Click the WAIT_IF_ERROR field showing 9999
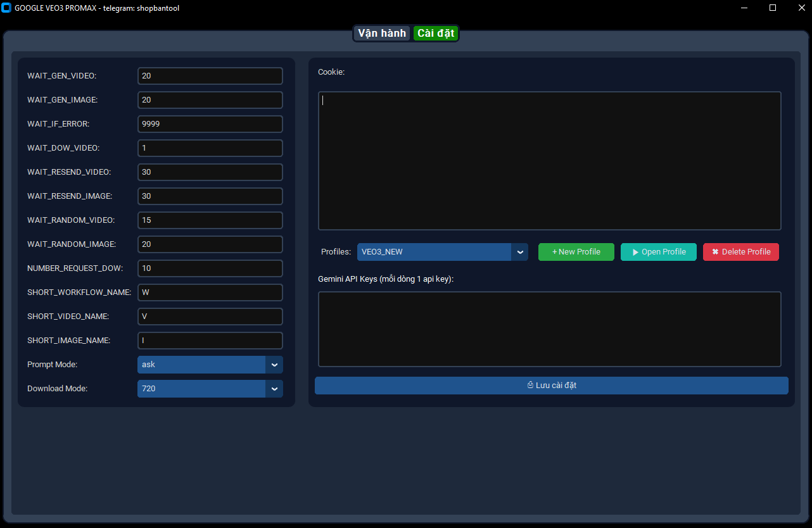 [210, 123]
